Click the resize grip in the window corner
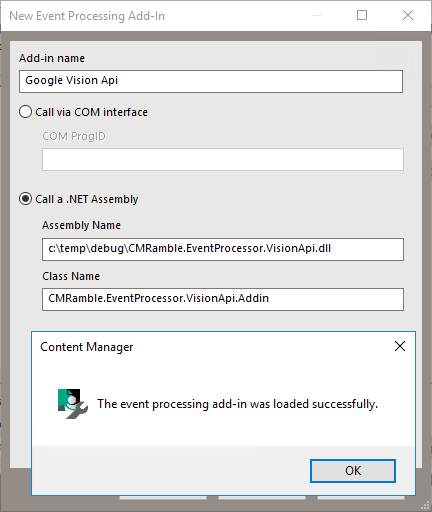Viewport: 432px width, 512px height. coord(425,506)
